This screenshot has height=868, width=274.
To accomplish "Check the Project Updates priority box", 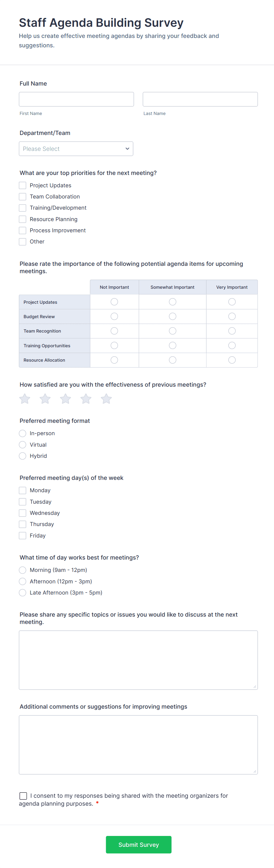I will click(22, 185).
